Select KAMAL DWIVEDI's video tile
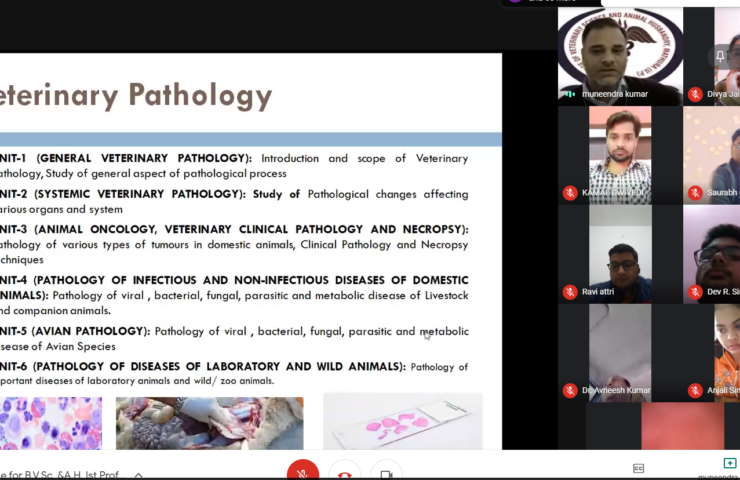Viewport: 740px width, 480px height. coord(620,155)
